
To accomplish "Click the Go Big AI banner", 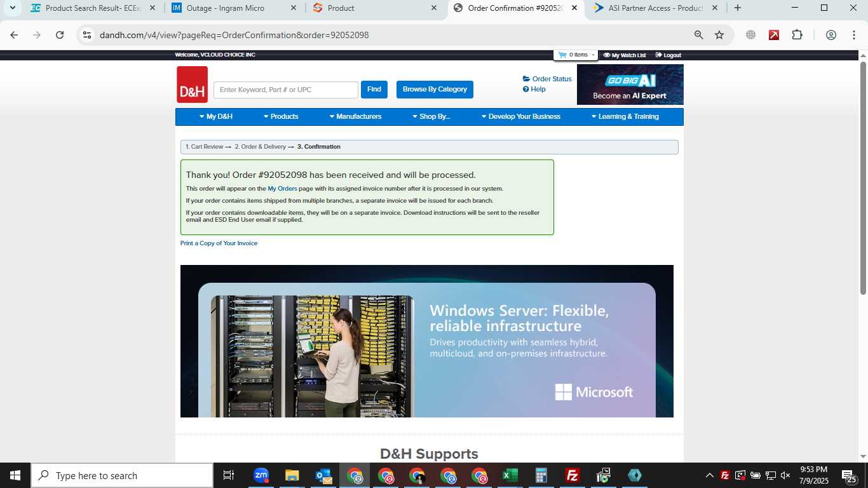I will [x=630, y=85].
